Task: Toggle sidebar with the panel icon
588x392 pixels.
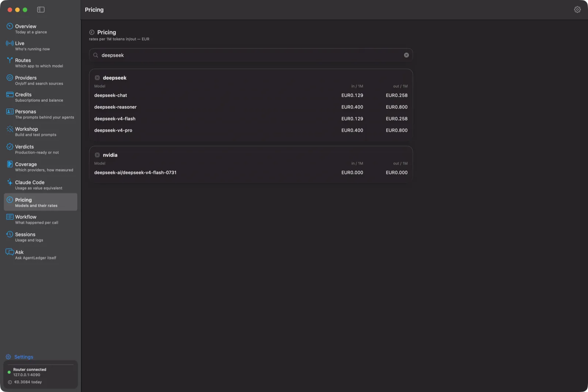Action: tap(41, 10)
